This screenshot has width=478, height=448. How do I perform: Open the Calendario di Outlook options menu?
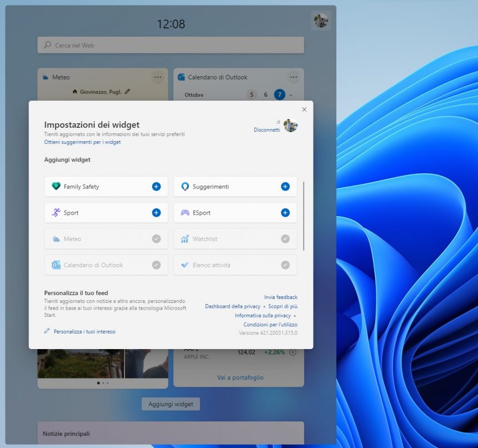[293, 77]
